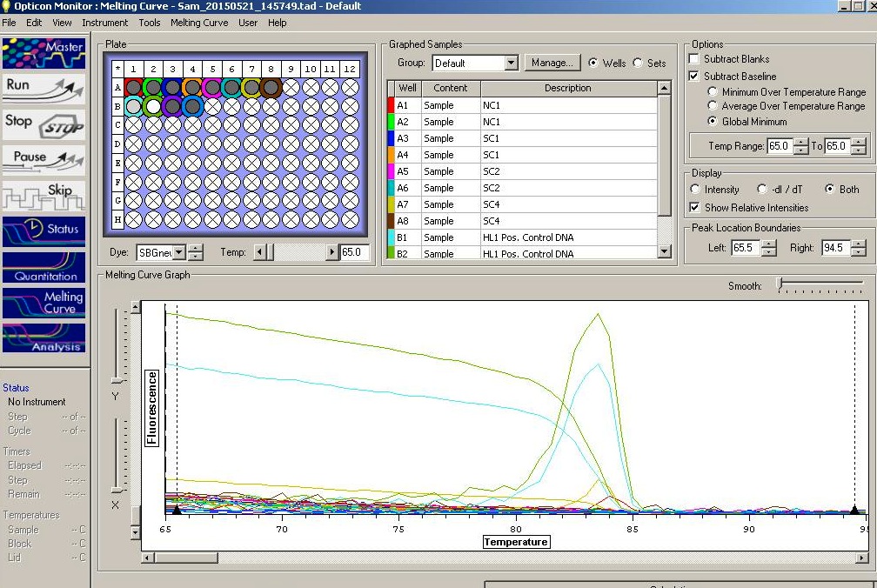Switch to the Quantitation view icon
The height and width of the screenshot is (588, 877).
click(44, 267)
